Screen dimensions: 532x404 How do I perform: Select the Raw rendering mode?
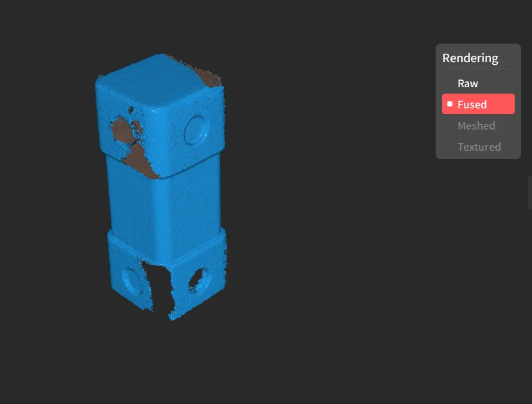point(478,83)
